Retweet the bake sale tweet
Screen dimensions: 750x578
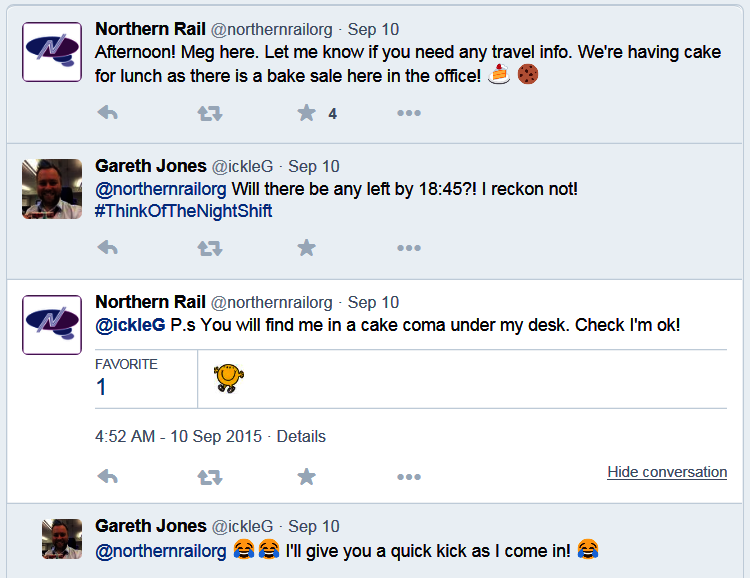pos(210,113)
